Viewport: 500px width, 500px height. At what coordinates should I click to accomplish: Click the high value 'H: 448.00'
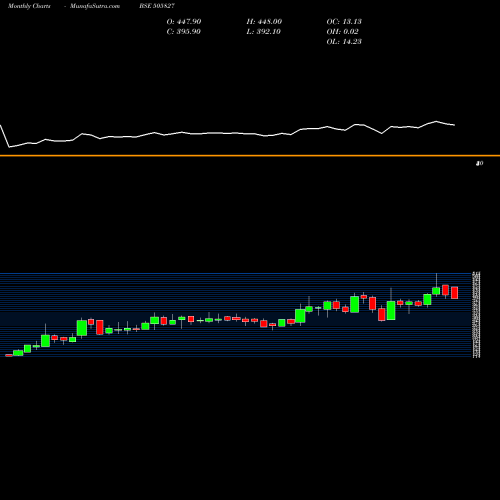(x=264, y=22)
